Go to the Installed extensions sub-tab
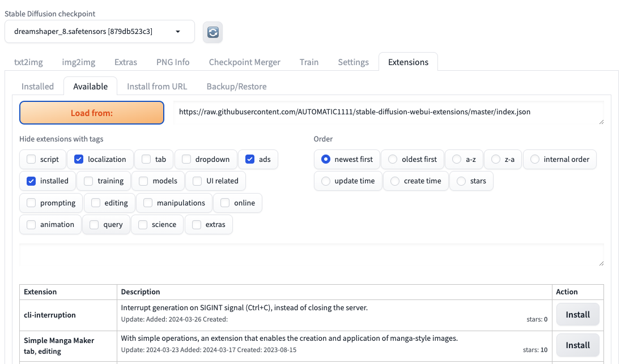625x364 pixels. (37, 87)
